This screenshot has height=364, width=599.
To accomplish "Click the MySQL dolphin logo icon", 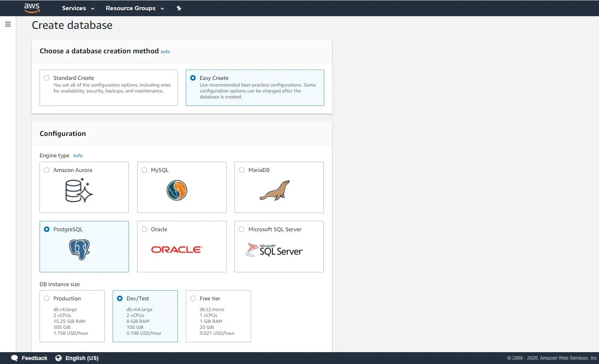I will pyautogui.click(x=176, y=190).
